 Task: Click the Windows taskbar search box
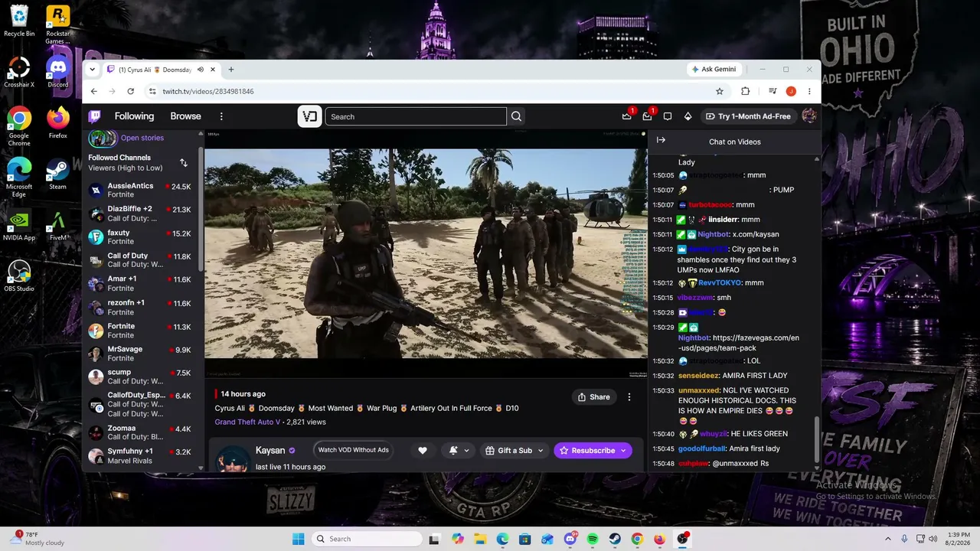point(366,539)
